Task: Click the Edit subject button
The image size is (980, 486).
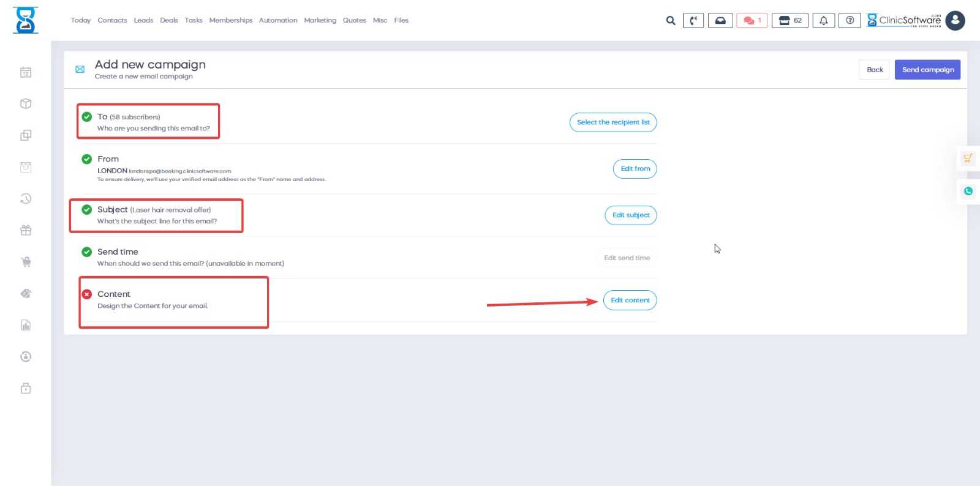Action: coord(630,215)
